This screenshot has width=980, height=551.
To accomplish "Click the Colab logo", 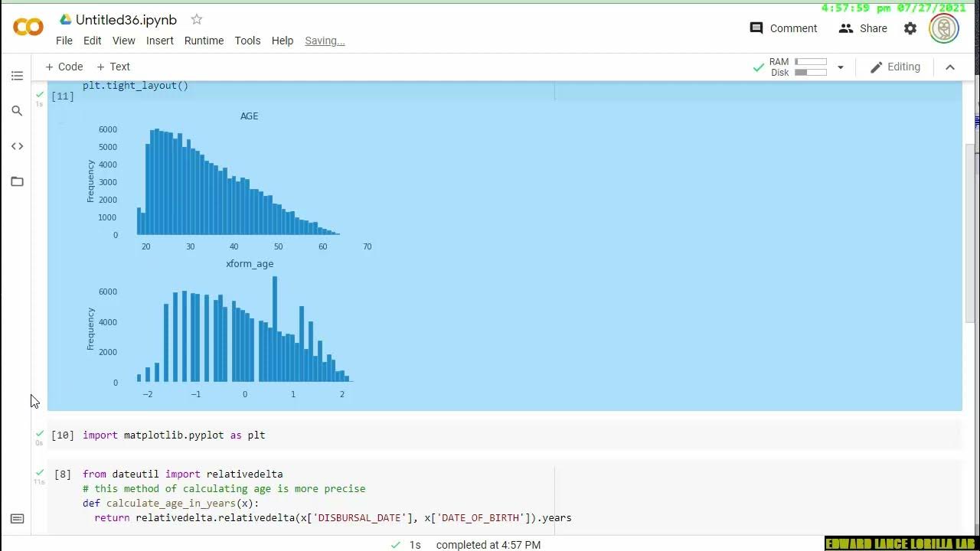I will (28, 28).
